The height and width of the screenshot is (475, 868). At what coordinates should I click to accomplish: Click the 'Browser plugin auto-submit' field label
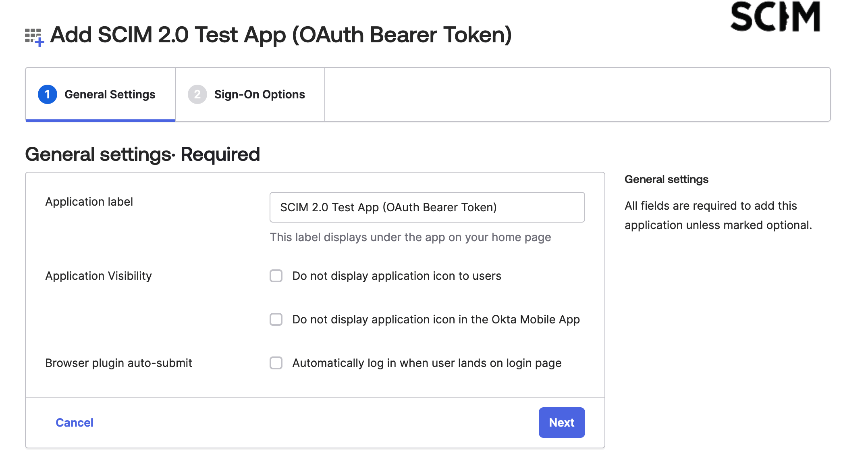[119, 363]
